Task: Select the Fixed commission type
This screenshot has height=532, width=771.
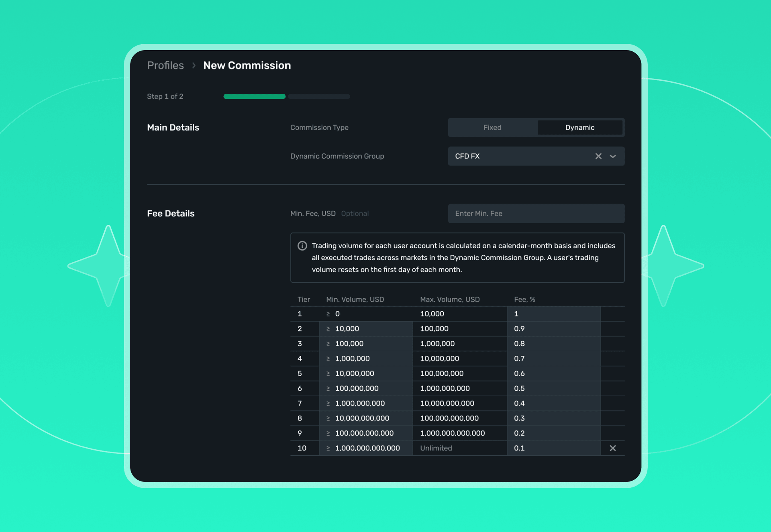Action: [x=492, y=128]
